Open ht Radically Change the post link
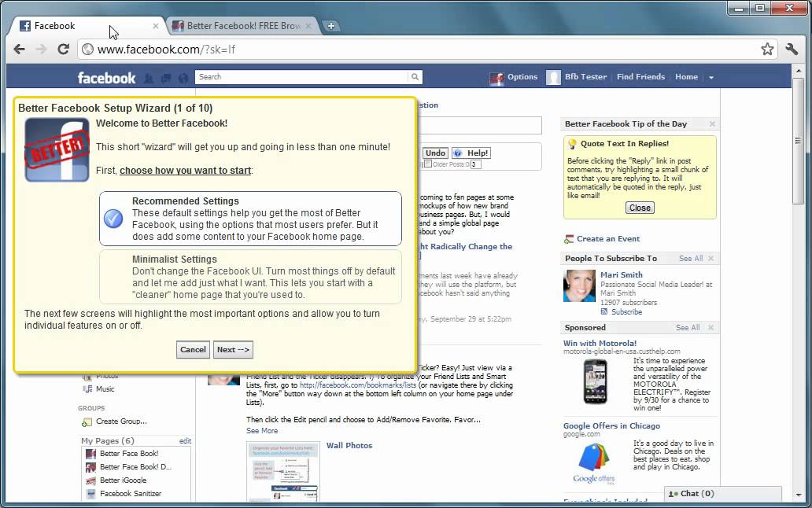The image size is (812, 508). pos(466,247)
